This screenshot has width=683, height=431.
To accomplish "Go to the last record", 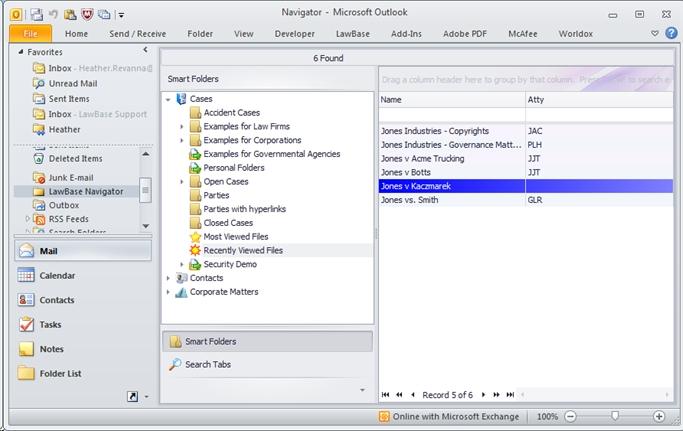I will [510, 395].
